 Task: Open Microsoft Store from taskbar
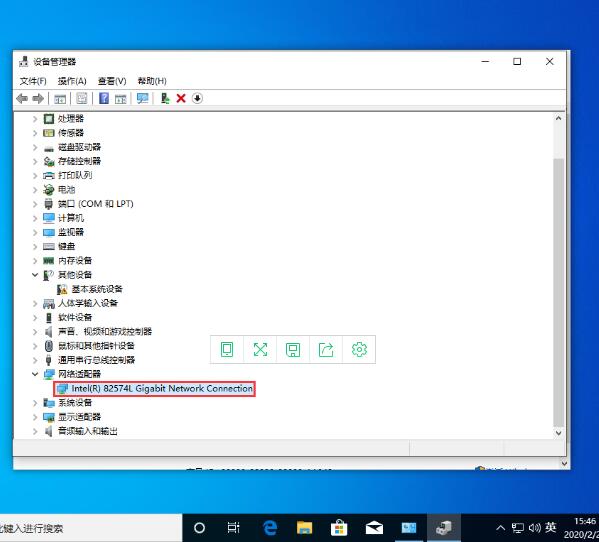coord(338,528)
